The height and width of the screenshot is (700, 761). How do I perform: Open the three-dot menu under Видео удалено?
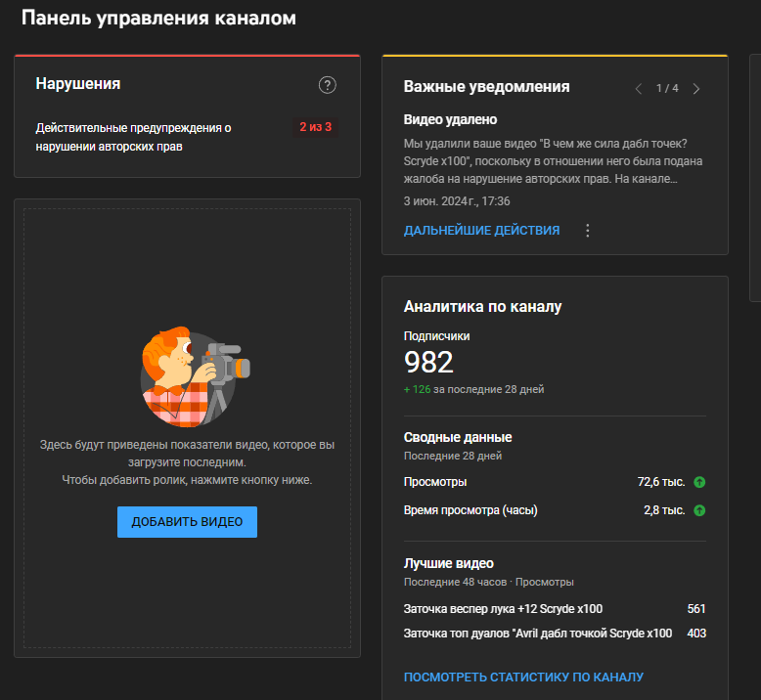point(588,231)
